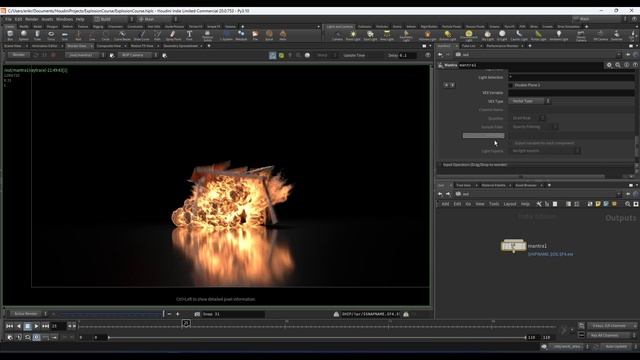Add an Ambient Light from shelf
This screenshot has height=360, width=640.
point(558,36)
